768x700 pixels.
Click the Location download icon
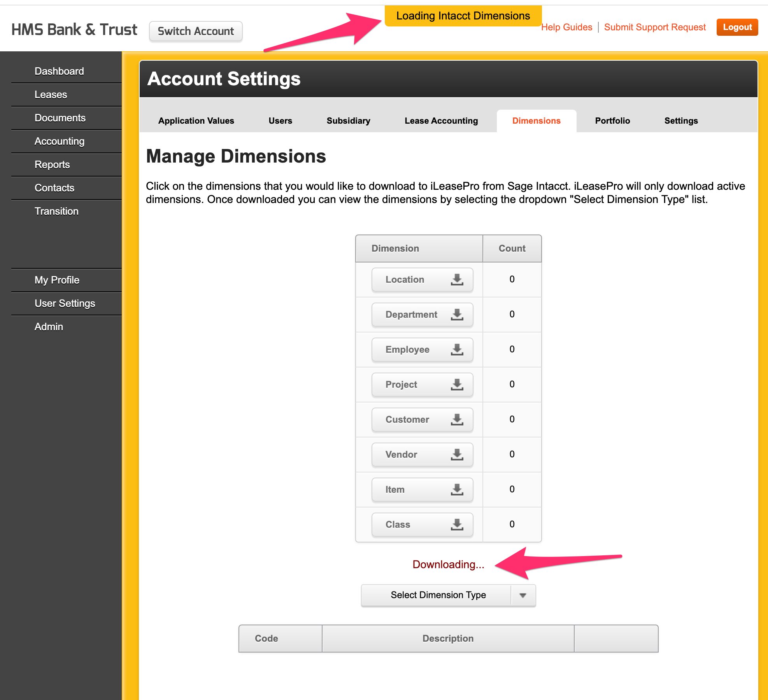(x=457, y=280)
